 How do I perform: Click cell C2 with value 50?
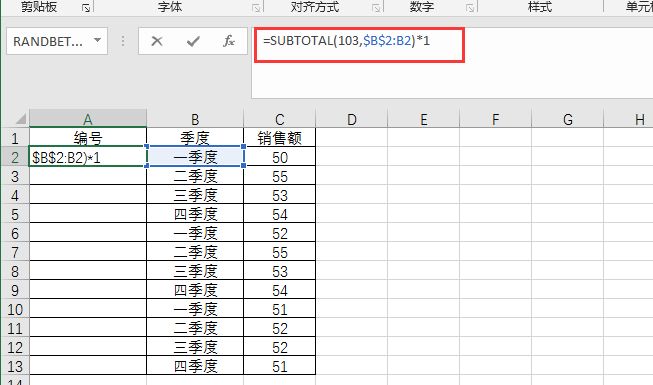click(280, 157)
